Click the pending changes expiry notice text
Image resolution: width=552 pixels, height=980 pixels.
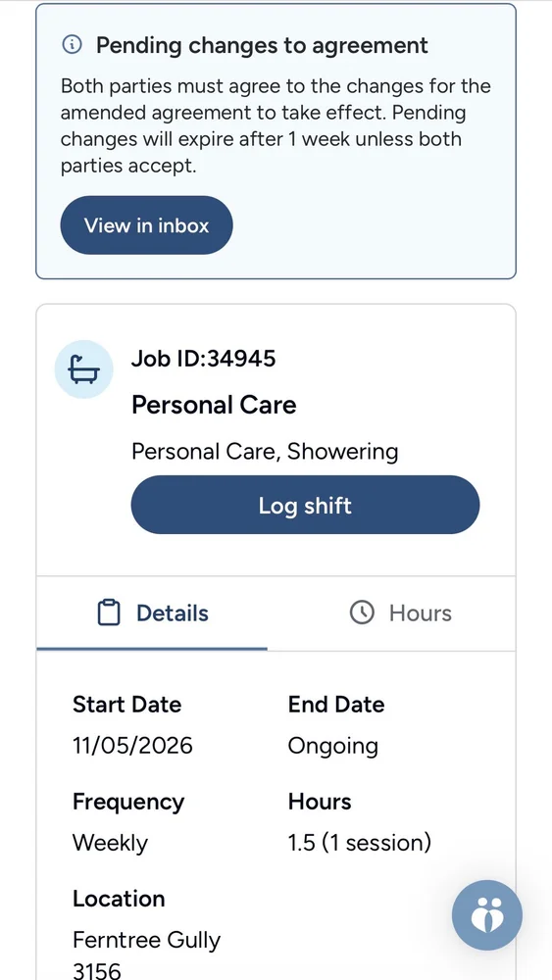276,126
